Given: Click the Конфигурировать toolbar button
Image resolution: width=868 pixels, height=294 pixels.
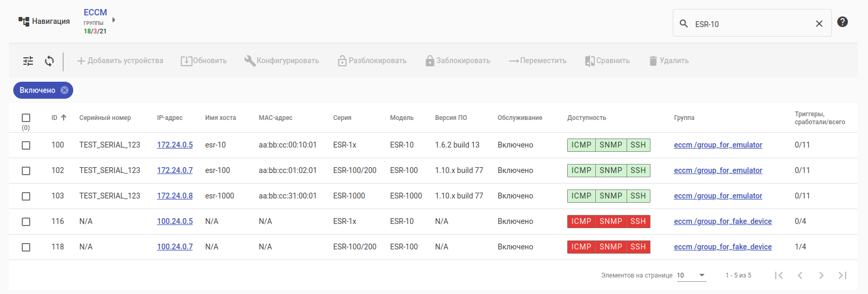Looking at the screenshot, I should point(282,61).
